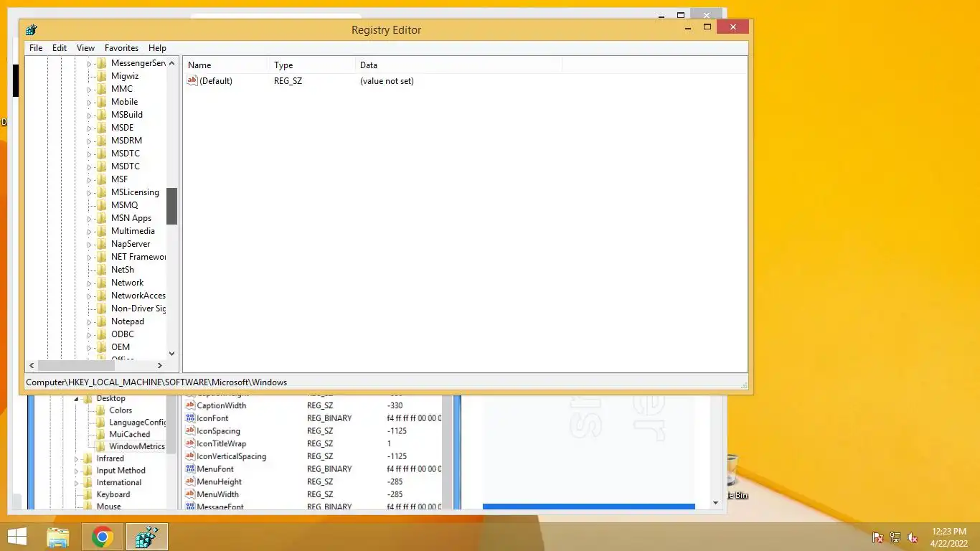Click the binary icon next to MenuFont

point(190,469)
